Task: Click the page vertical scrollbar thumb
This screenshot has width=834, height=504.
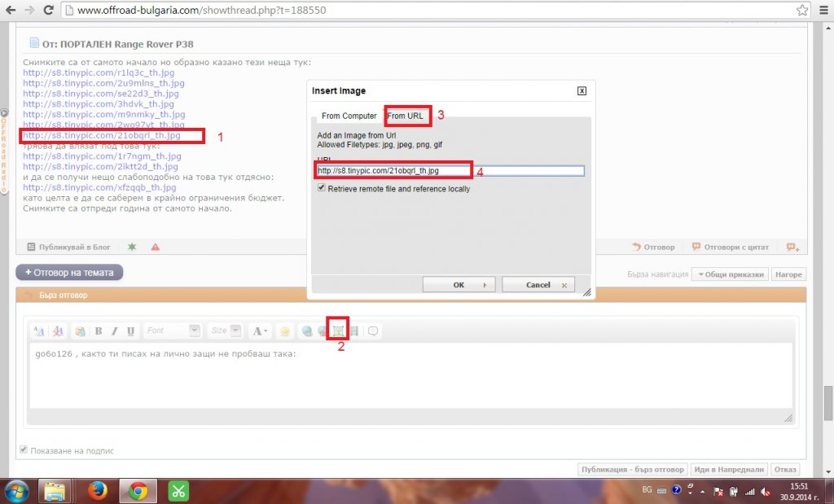Action: tap(828, 403)
